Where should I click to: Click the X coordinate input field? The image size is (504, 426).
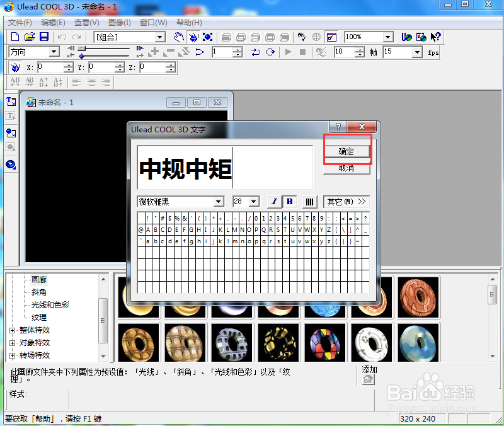coord(51,67)
